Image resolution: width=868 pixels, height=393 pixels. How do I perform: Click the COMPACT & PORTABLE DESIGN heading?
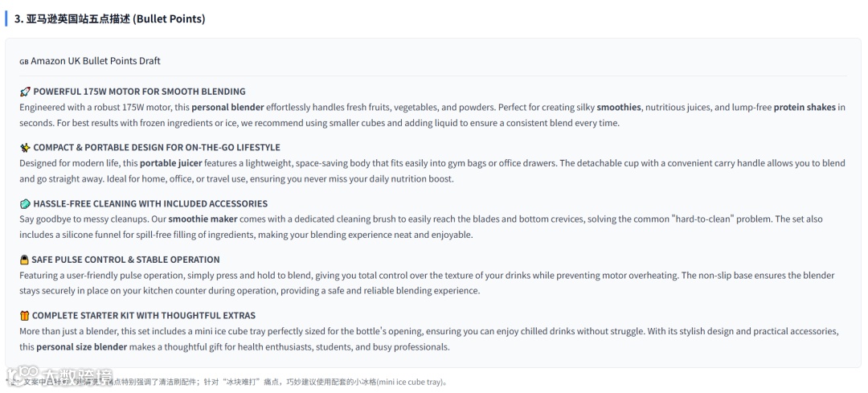coord(157,148)
